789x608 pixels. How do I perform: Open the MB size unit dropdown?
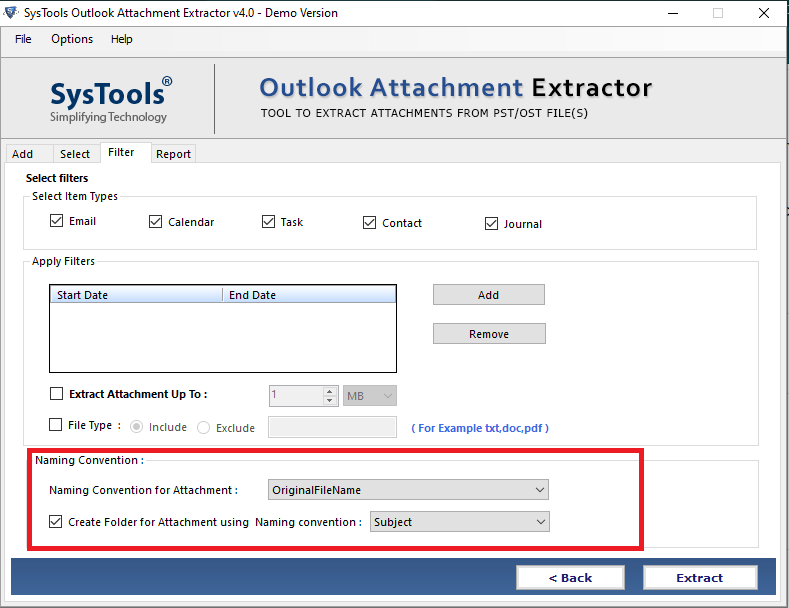tap(370, 396)
